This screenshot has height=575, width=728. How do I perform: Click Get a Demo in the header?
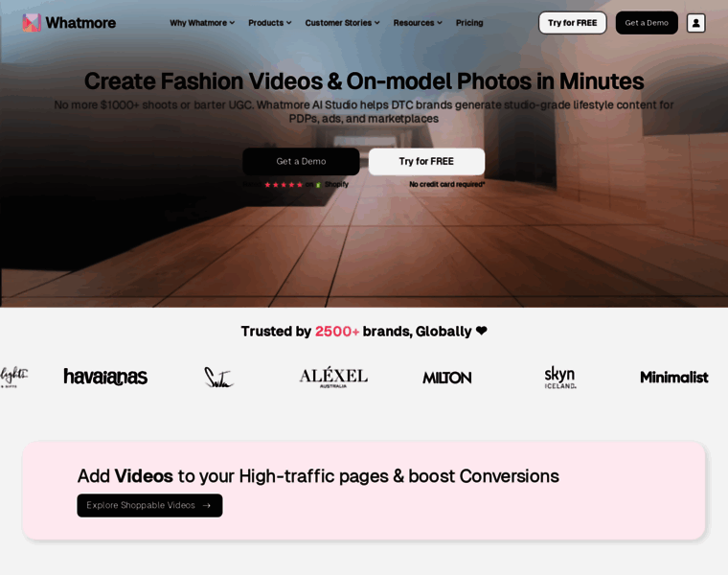(x=647, y=23)
